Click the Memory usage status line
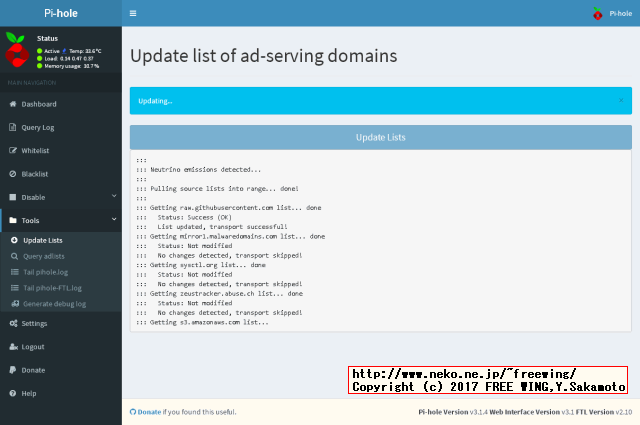Viewport: 640px width, 425px height. [x=68, y=66]
